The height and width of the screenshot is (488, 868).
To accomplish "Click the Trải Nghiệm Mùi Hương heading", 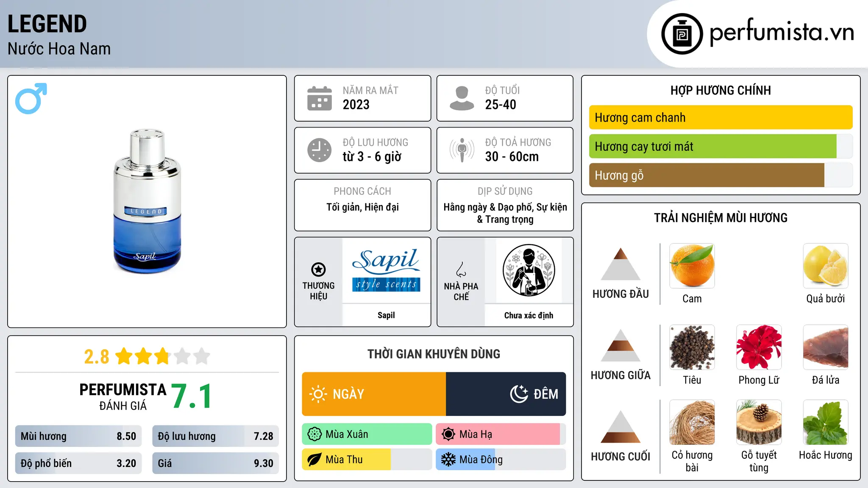I will click(x=721, y=218).
